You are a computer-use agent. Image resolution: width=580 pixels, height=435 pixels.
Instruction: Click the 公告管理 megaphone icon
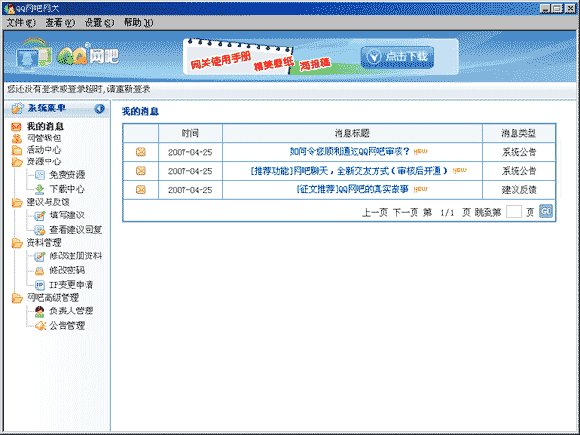pyautogui.click(x=40, y=326)
